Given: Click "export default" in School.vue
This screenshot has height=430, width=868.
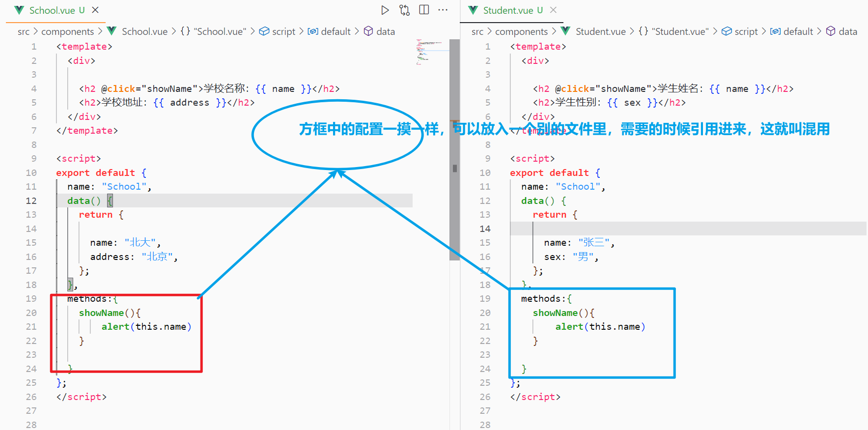Looking at the screenshot, I should tap(95, 172).
